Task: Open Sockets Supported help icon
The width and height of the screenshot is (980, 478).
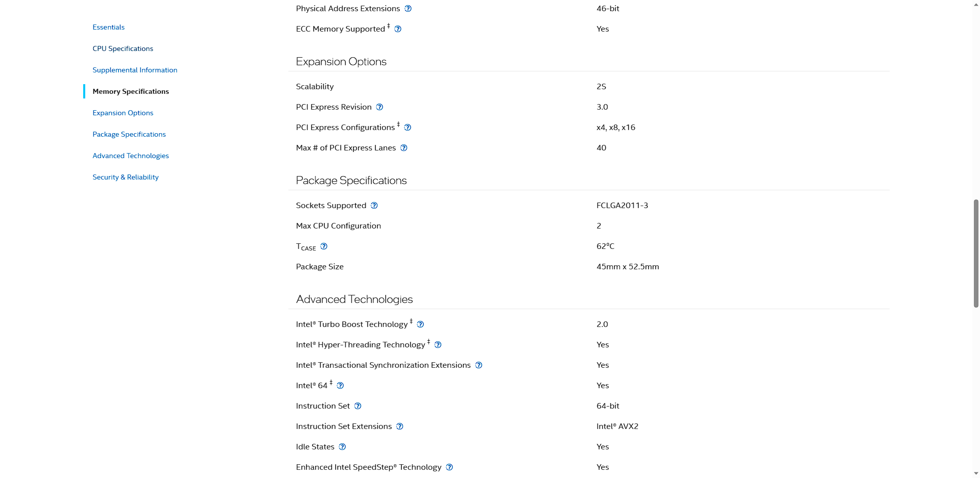Action: pos(374,206)
